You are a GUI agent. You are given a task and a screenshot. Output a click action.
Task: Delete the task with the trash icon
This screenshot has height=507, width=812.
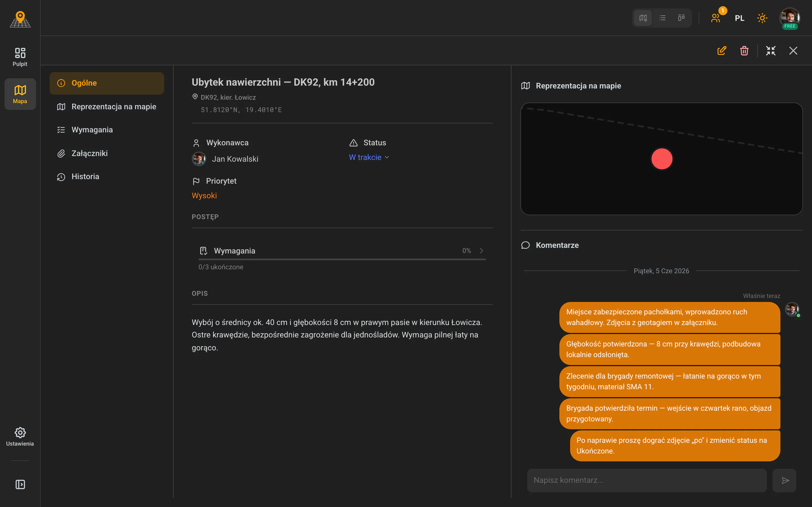744,51
